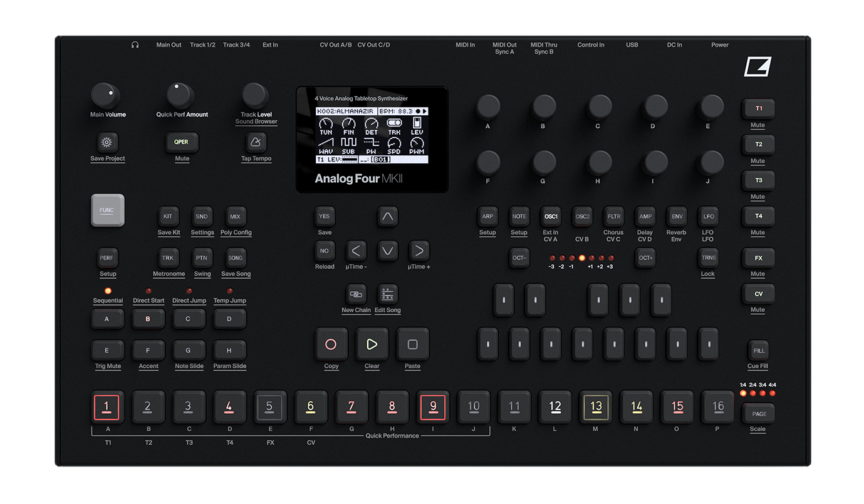Tap the Tap Tempo metronome icon
This screenshot has height=504, width=864.
pos(256,142)
